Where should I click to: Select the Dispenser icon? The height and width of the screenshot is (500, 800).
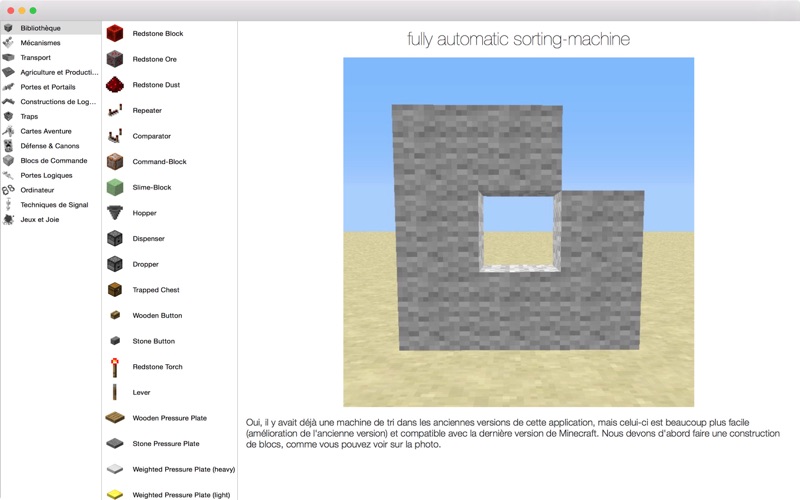coord(115,238)
